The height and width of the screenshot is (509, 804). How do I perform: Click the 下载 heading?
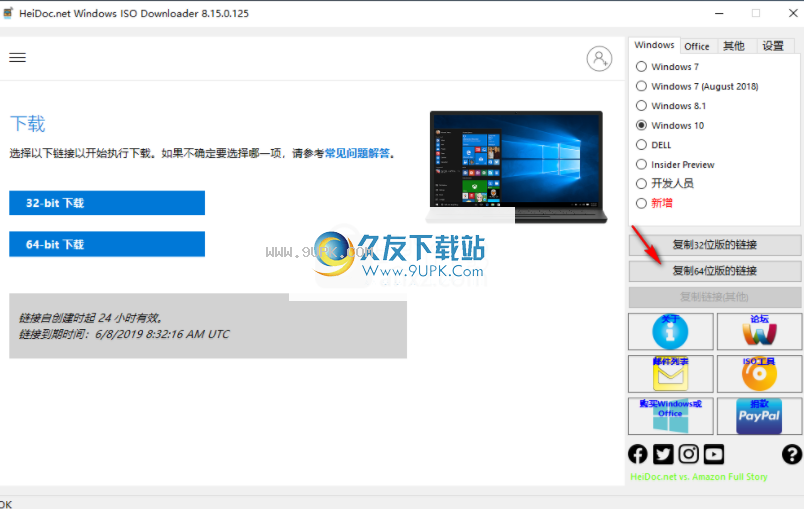28,124
